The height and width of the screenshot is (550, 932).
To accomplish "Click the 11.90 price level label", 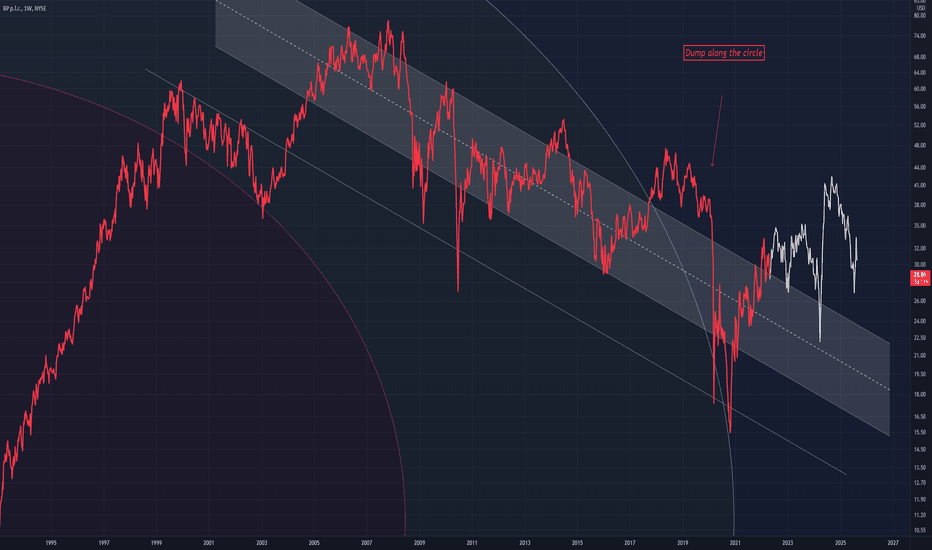I will pos(920,500).
